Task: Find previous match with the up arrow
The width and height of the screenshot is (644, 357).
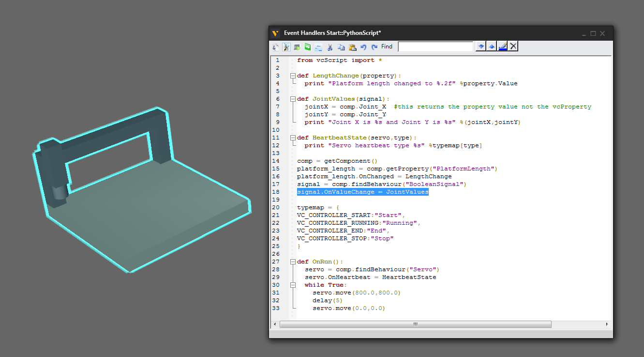Action: pyautogui.click(x=492, y=47)
